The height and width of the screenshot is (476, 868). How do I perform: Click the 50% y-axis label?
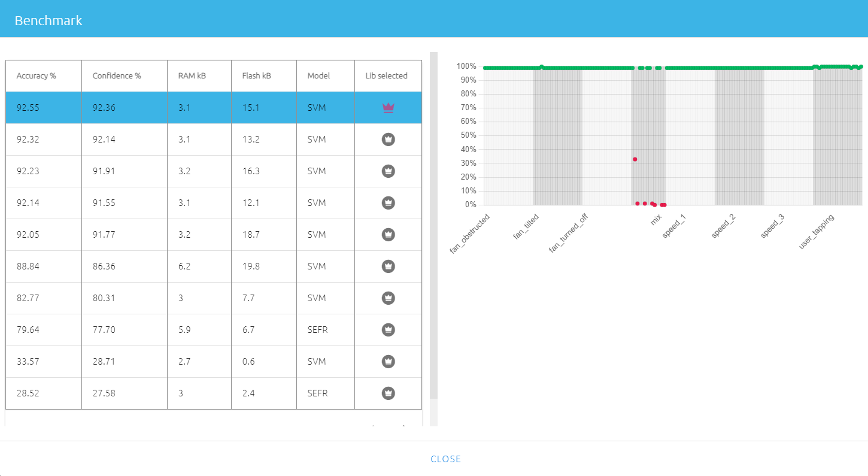469,135
